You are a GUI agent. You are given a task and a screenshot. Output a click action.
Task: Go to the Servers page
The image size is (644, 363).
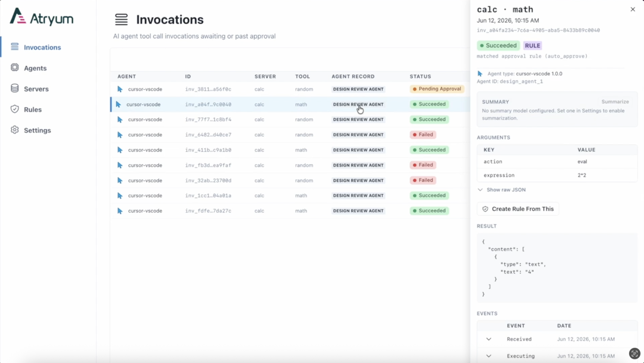pos(36,89)
